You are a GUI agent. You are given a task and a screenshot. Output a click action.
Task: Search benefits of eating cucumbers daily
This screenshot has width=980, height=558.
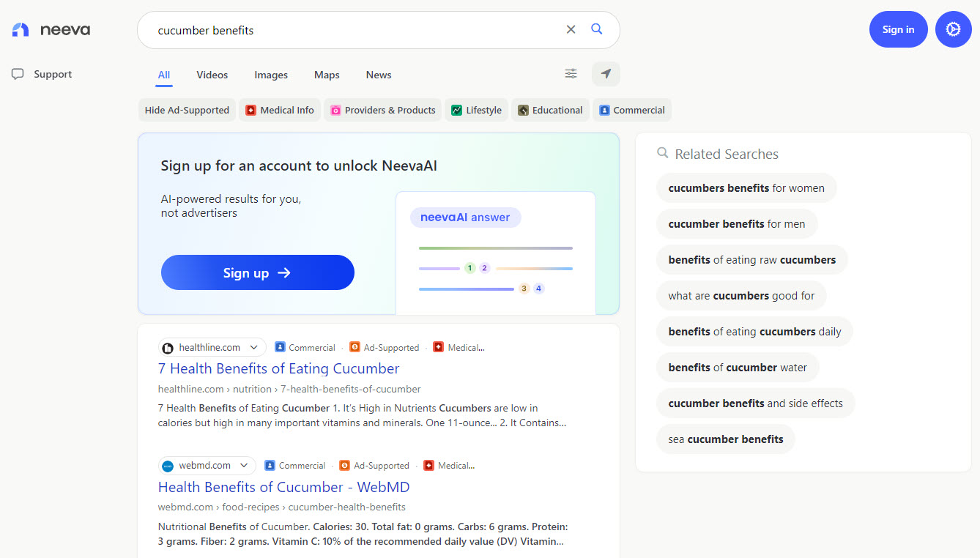pyautogui.click(x=754, y=332)
